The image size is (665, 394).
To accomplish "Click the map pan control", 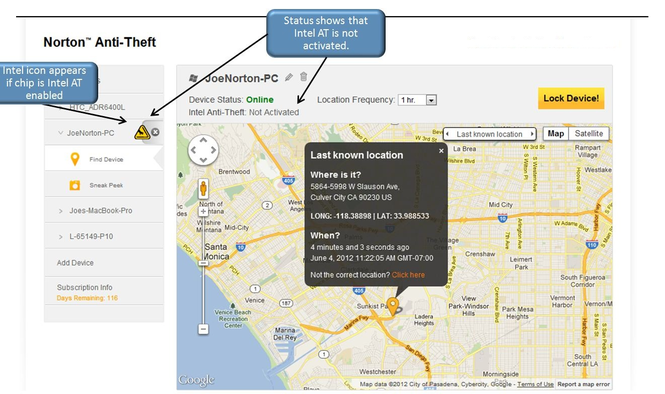I will pos(203,150).
